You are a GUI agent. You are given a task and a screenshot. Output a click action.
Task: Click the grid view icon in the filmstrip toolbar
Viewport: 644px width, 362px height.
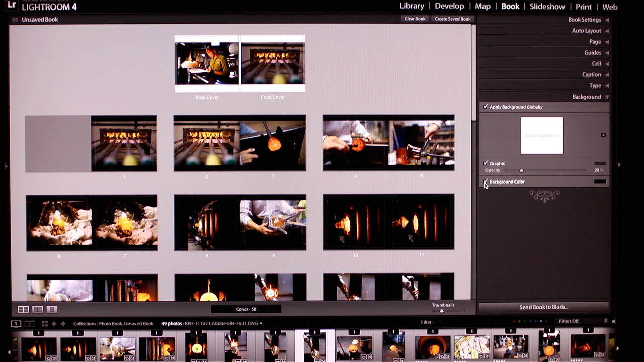(45, 323)
